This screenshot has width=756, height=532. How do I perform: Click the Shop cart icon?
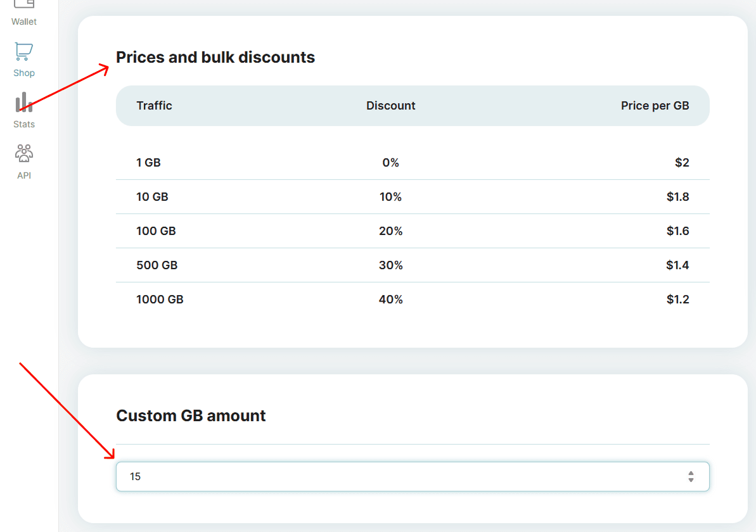tap(24, 51)
